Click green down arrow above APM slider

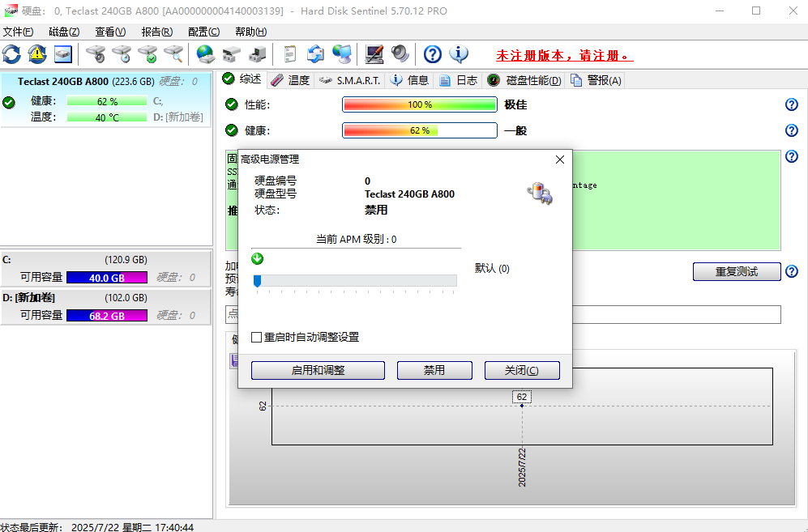[257, 258]
